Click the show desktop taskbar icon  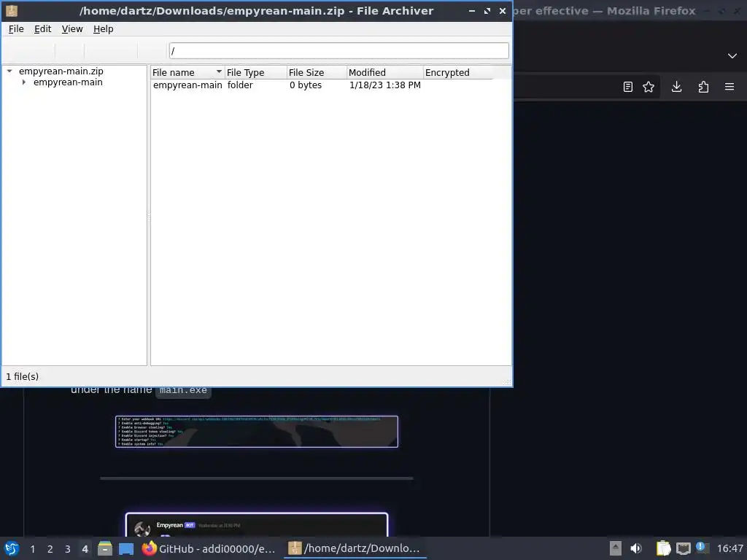tap(125, 548)
